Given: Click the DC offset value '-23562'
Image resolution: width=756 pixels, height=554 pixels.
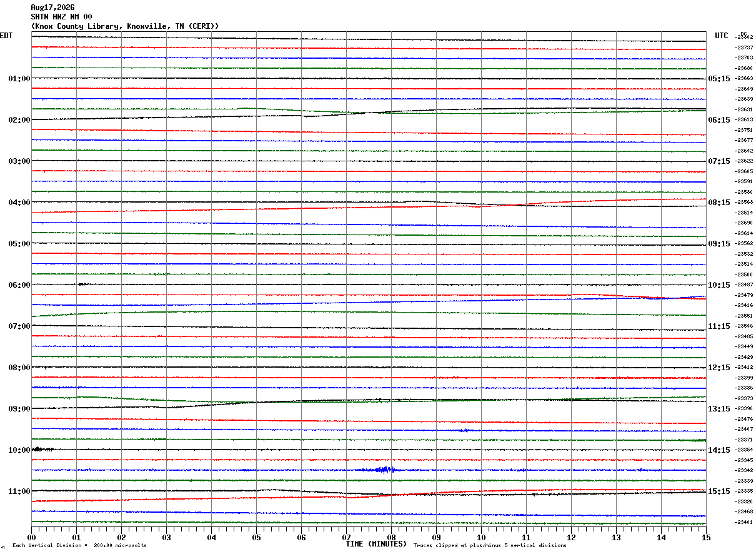Looking at the screenshot, I should 744,244.
